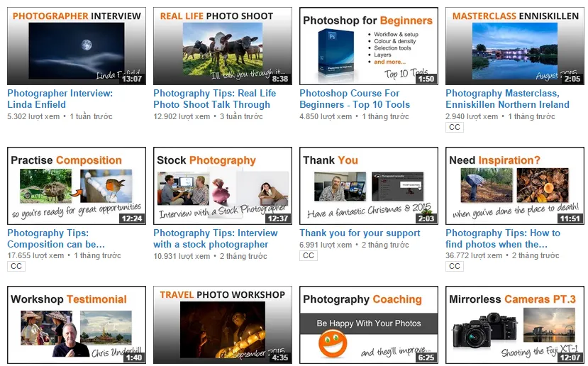Viewport: 588px width, 366px height.
Task: Click CC badge under Composition video
Action: pos(16,266)
